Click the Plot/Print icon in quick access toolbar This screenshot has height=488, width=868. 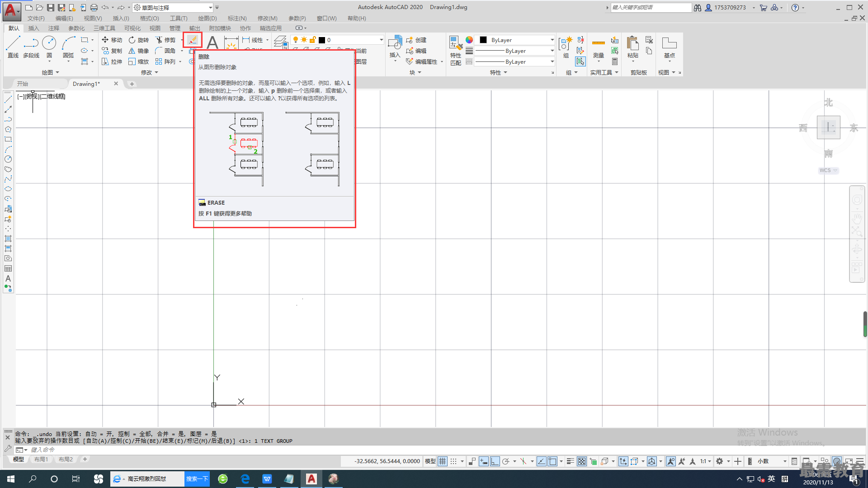point(94,8)
